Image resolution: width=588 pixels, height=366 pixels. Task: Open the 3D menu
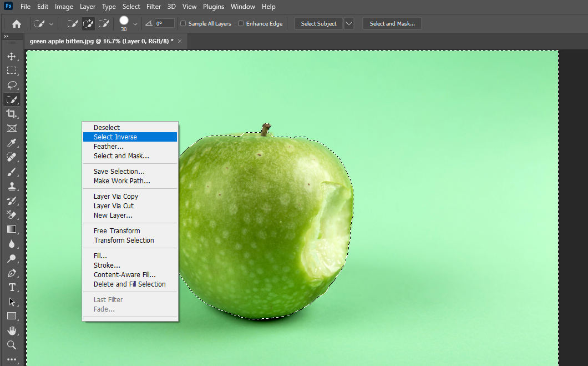(171, 7)
